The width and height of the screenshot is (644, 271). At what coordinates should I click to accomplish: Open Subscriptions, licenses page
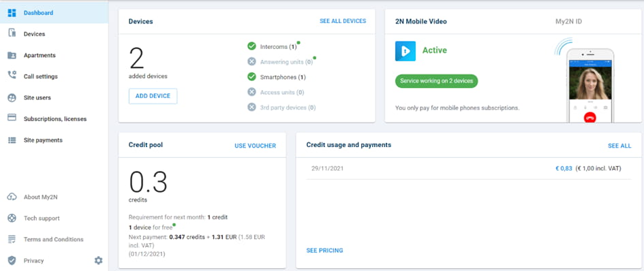click(x=55, y=118)
